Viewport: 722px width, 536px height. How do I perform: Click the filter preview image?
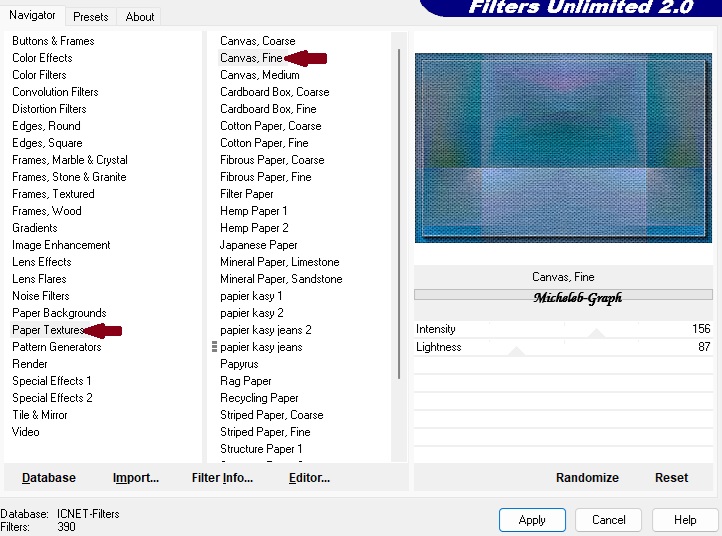565,148
